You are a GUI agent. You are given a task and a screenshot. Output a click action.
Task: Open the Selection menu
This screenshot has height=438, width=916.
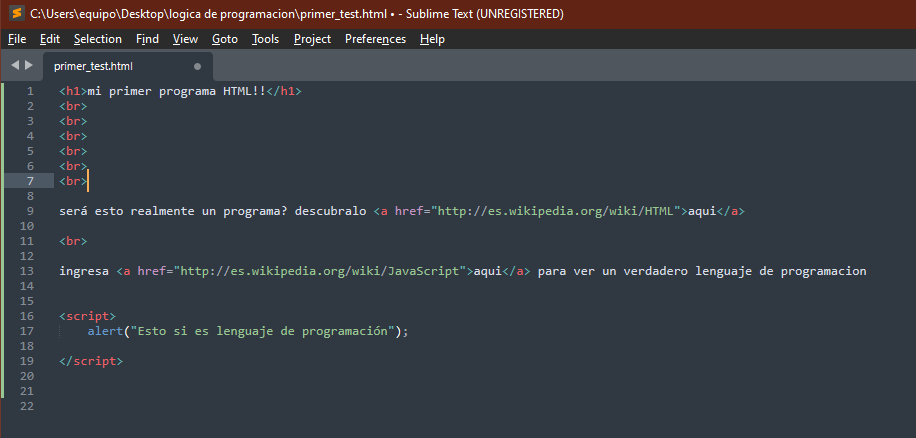(98, 39)
